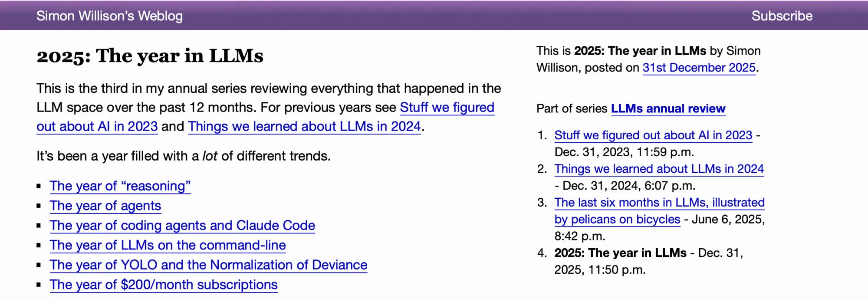The height and width of the screenshot is (299, 868).
Task: Click the bold fourth entry in the series list
Action: pyautogui.click(x=620, y=253)
